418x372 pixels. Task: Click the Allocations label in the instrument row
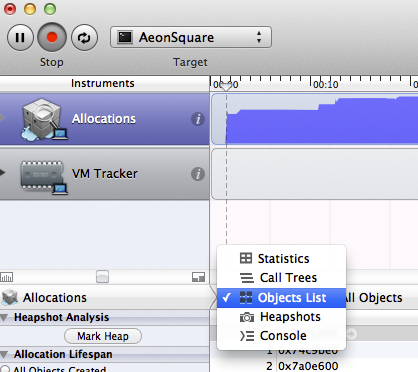tap(104, 119)
